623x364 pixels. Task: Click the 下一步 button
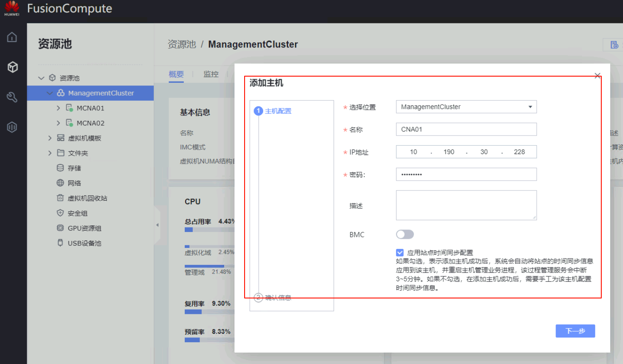575,331
